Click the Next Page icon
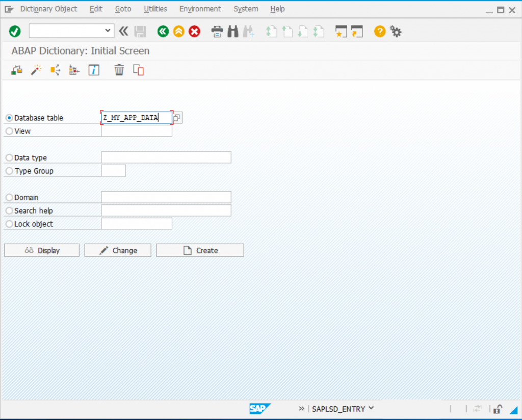 [303, 32]
